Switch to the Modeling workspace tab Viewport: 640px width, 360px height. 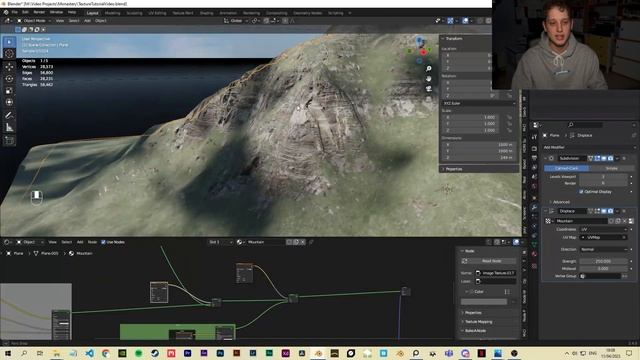113,13
